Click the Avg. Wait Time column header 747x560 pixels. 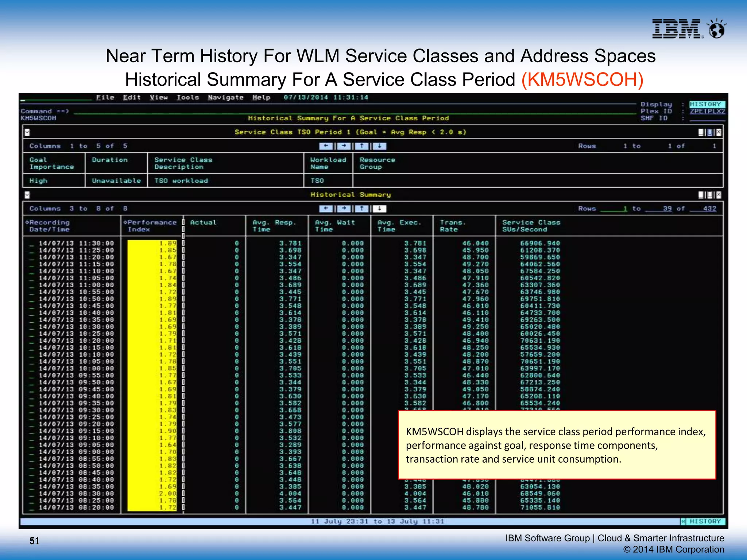tap(335, 226)
